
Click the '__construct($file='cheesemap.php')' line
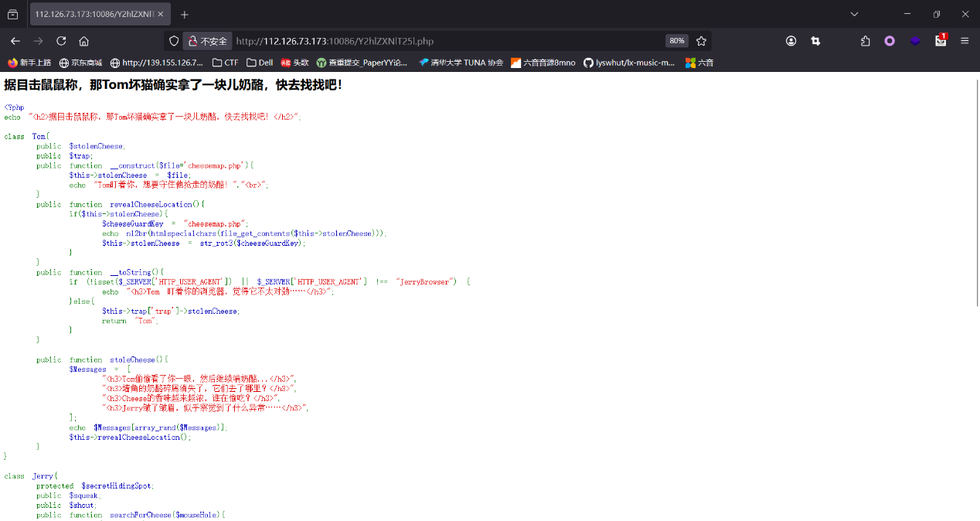[145, 165]
